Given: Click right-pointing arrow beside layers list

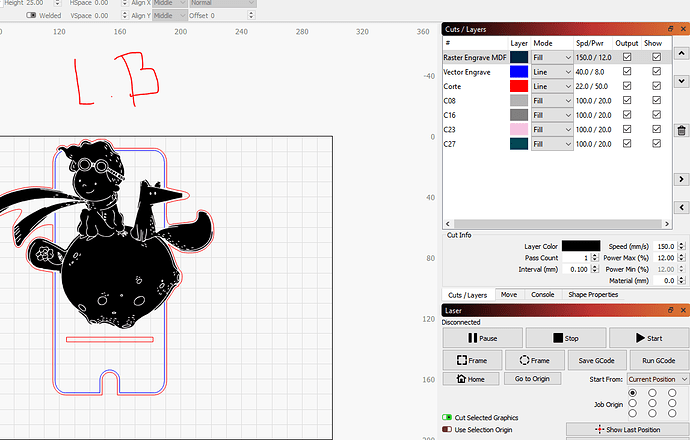Looking at the screenshot, I should [681, 179].
